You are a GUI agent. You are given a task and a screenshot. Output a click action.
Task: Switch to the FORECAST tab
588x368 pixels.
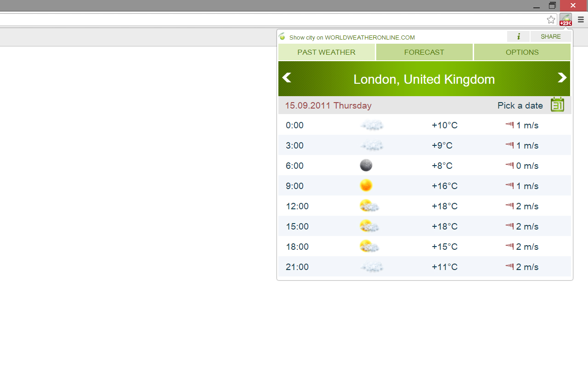pyautogui.click(x=424, y=52)
